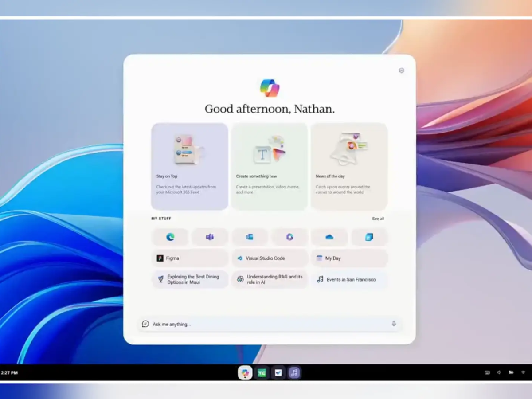Open Microsoft Teams shortcut tile
Image resolution: width=532 pixels, height=399 pixels.
click(x=210, y=237)
